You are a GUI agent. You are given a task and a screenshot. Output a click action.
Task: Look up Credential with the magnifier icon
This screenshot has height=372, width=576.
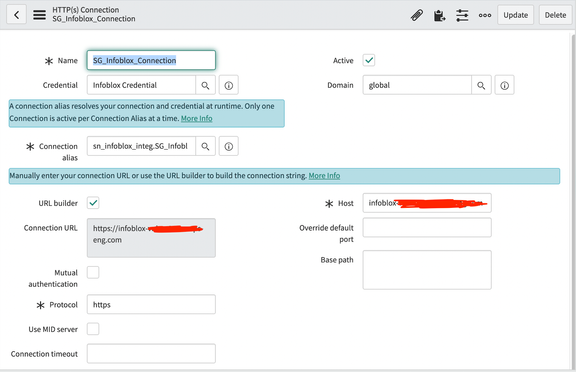pos(205,85)
